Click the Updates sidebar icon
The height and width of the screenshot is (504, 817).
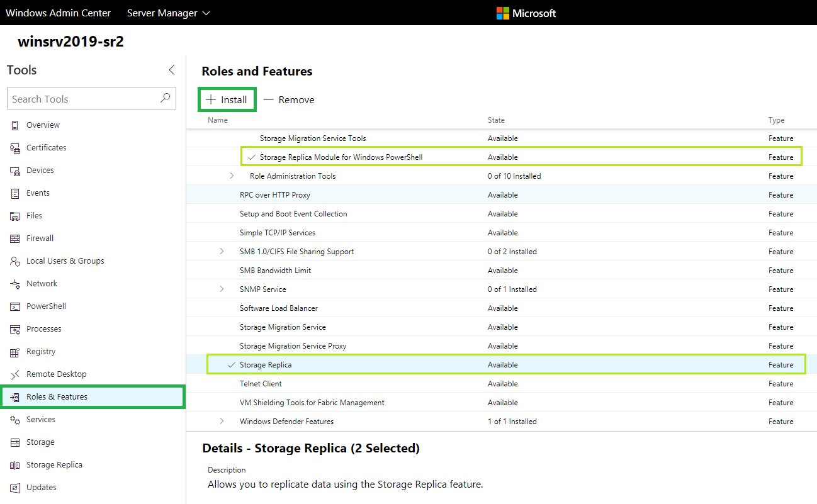[15, 488]
